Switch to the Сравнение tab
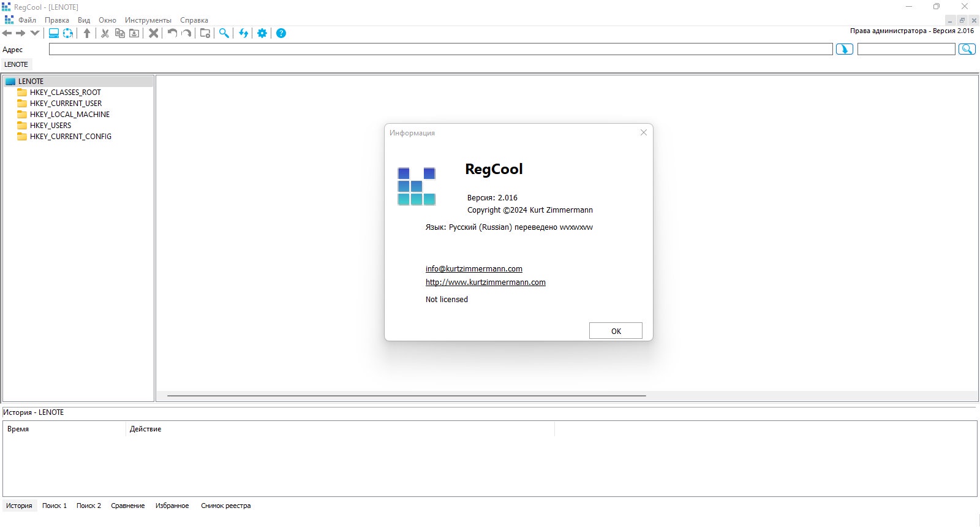The image size is (980, 527). pyautogui.click(x=128, y=506)
